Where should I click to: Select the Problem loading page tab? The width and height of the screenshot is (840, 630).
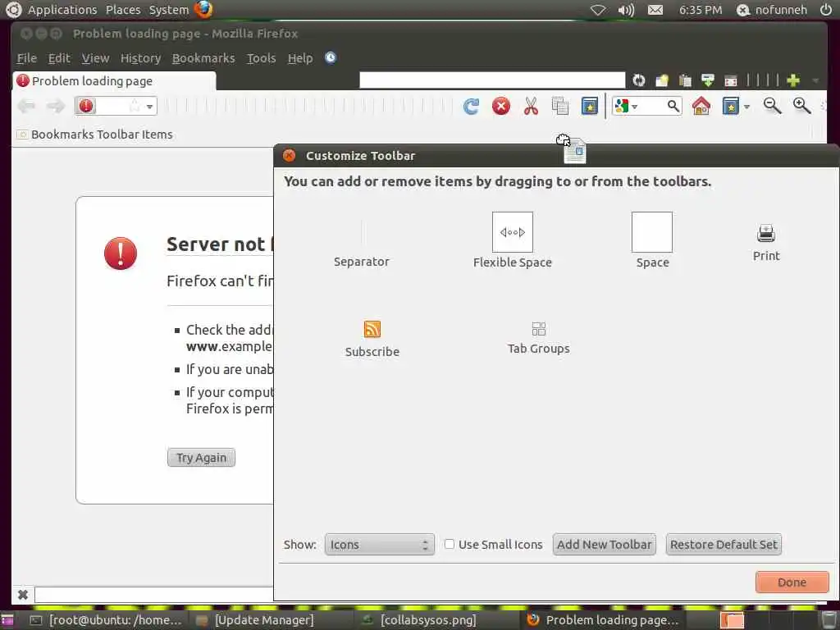point(114,81)
